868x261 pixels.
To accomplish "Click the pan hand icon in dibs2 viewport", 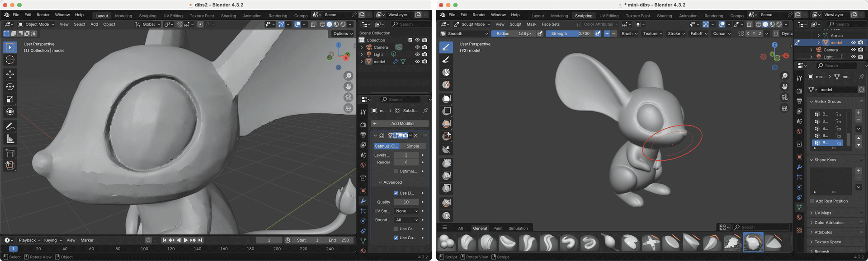I will [x=349, y=87].
